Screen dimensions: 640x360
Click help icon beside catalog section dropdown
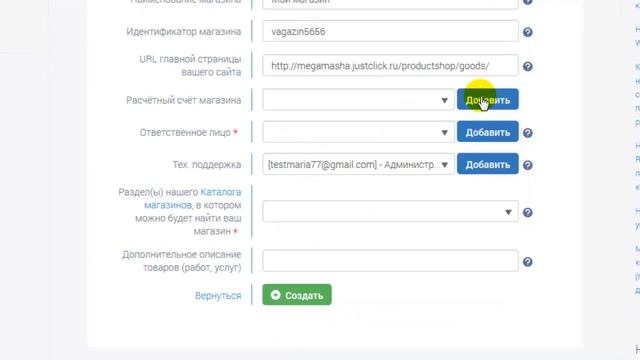[x=527, y=212]
